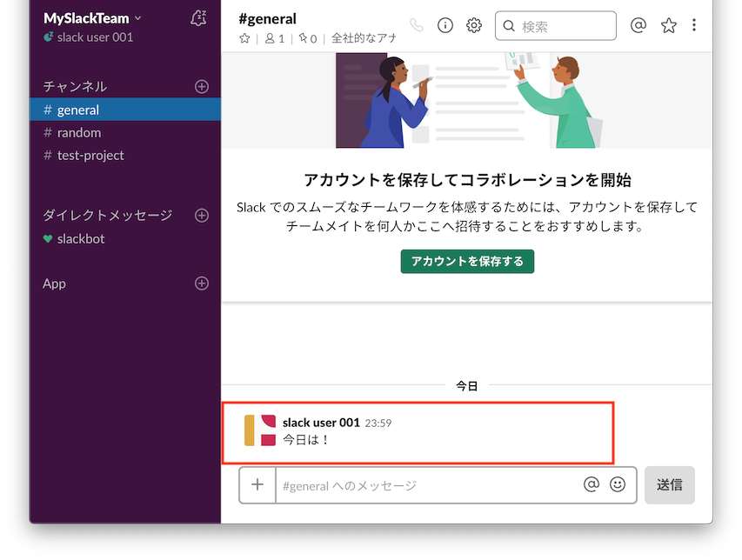Viewport: 742px width, 560px height.
Task: Show starred items via star header icon
Action: click(x=669, y=25)
